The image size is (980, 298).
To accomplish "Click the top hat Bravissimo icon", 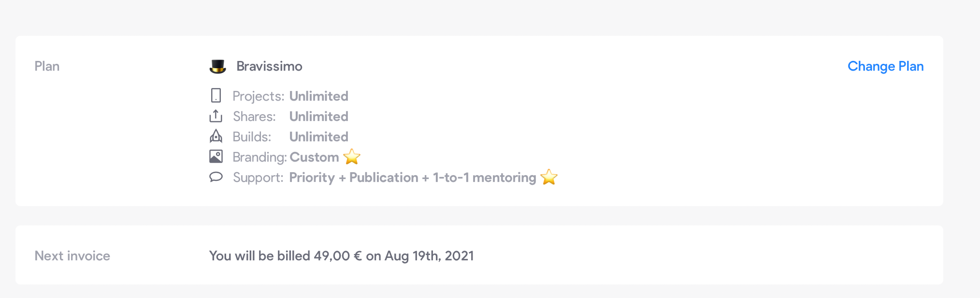I will [217, 66].
